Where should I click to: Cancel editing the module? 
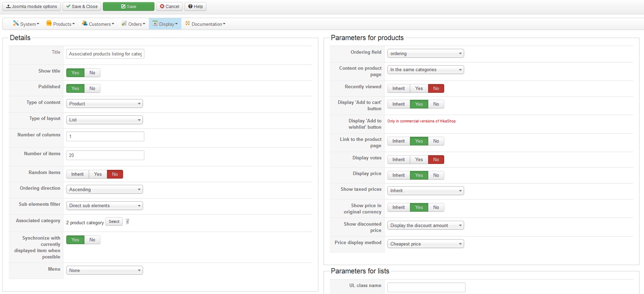169,7
